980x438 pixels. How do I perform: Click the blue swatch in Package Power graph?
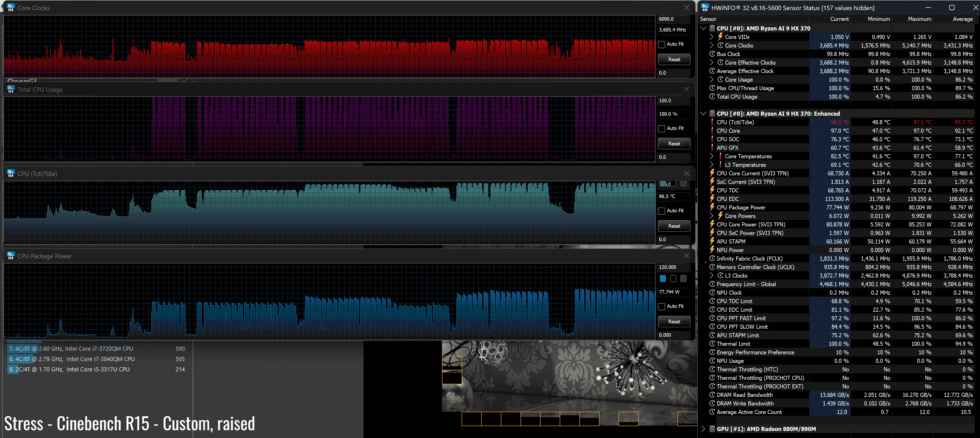[663, 279]
